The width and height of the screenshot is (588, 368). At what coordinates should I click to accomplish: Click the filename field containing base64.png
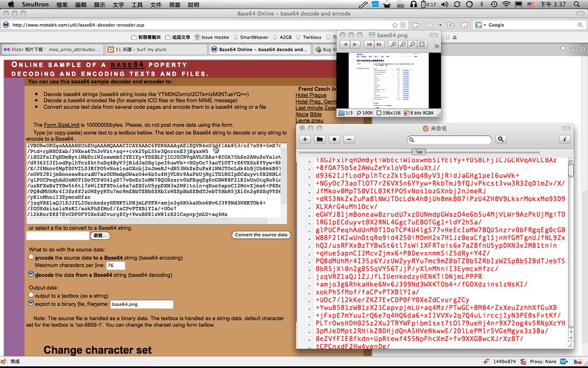click(x=141, y=304)
